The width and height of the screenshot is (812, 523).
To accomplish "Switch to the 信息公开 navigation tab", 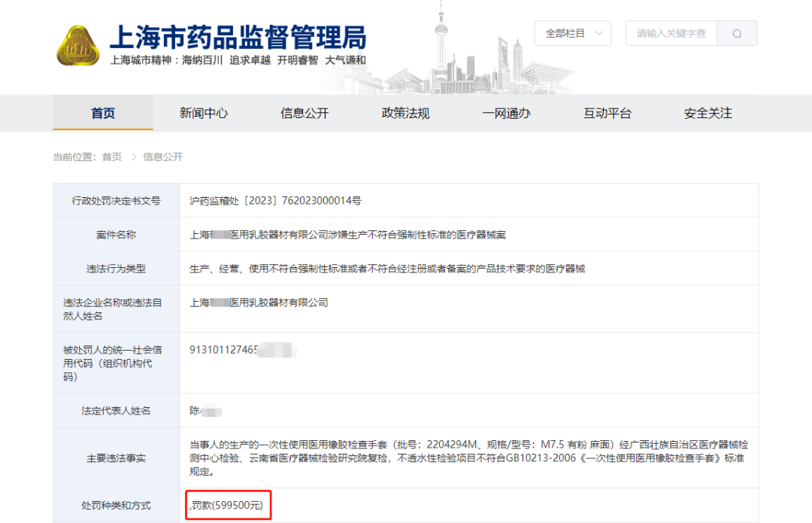I will 304,113.
